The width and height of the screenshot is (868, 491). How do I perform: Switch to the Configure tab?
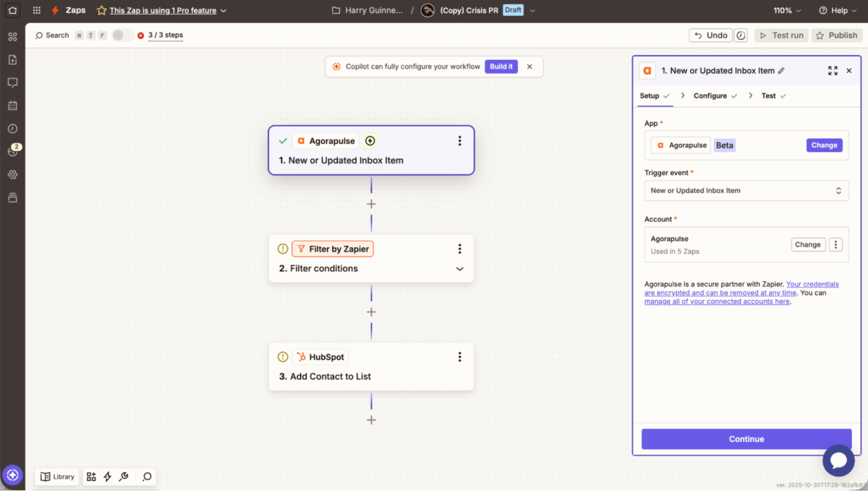coord(710,95)
